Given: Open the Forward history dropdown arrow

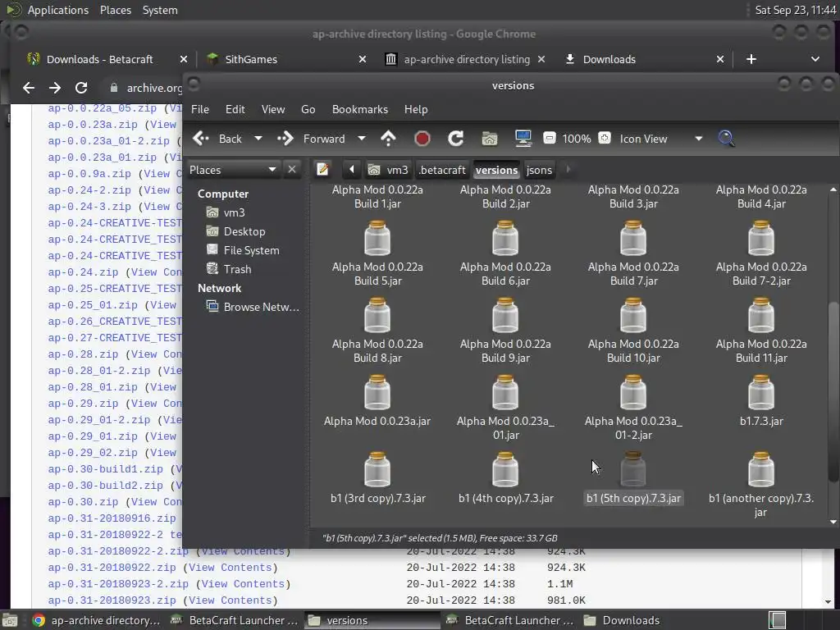Looking at the screenshot, I should tap(362, 139).
